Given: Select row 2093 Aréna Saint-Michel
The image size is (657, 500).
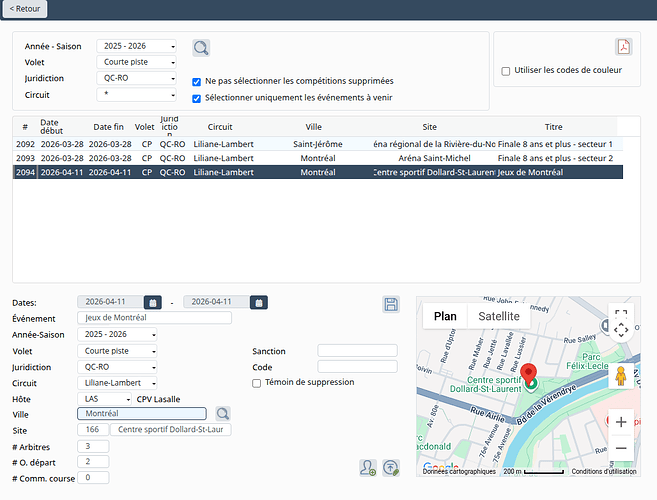Looking at the screenshot, I should (318, 158).
